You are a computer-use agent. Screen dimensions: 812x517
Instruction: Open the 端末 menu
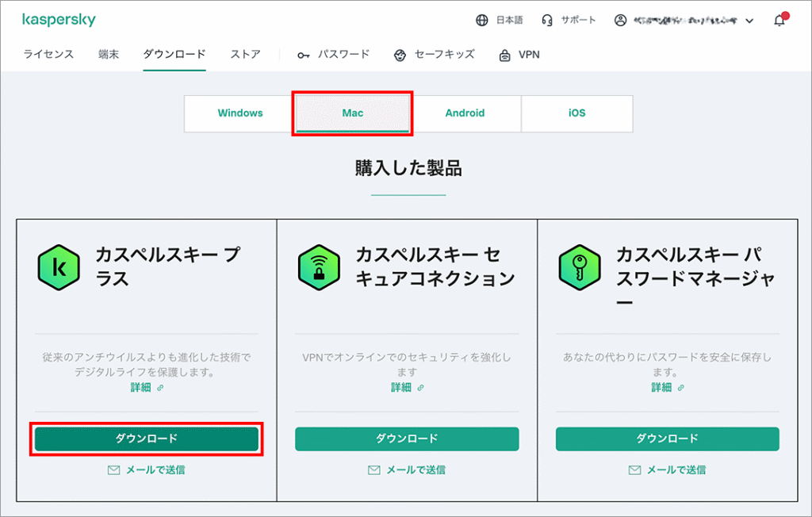(109, 54)
